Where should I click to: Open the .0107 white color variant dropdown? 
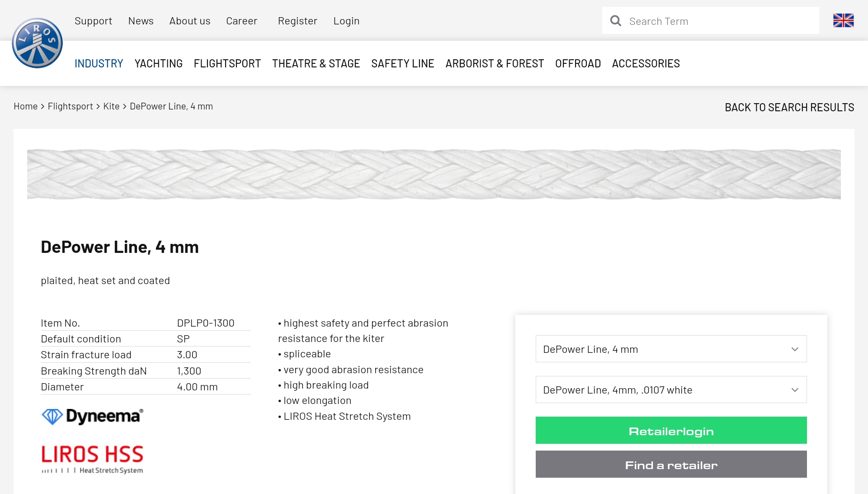(671, 389)
